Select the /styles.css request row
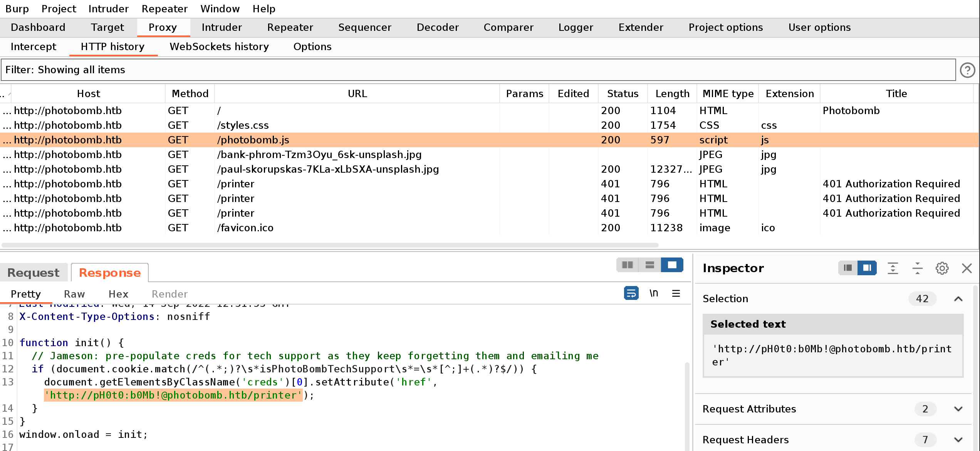Screen dimensions: 980x451 tap(489, 125)
